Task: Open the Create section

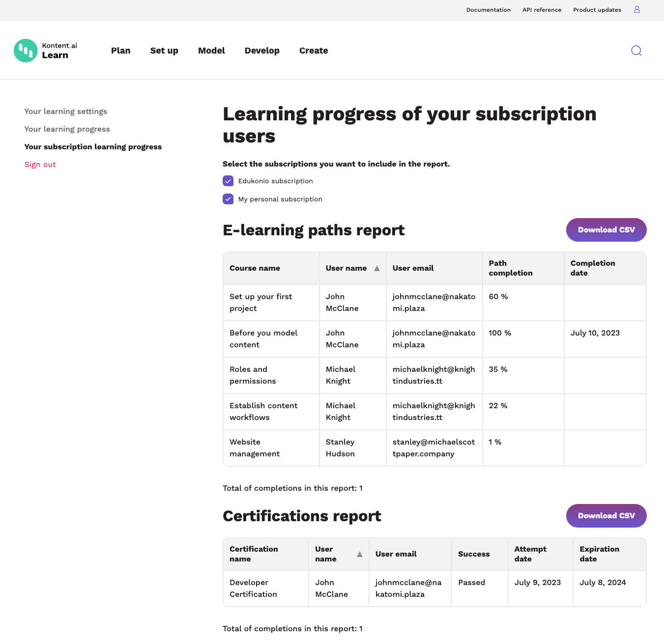Action: (314, 51)
